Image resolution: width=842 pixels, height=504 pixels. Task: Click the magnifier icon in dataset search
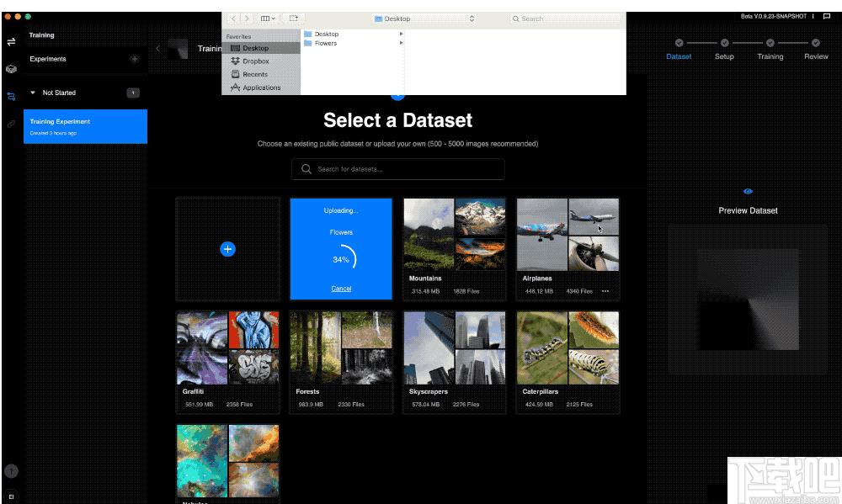[x=306, y=169]
